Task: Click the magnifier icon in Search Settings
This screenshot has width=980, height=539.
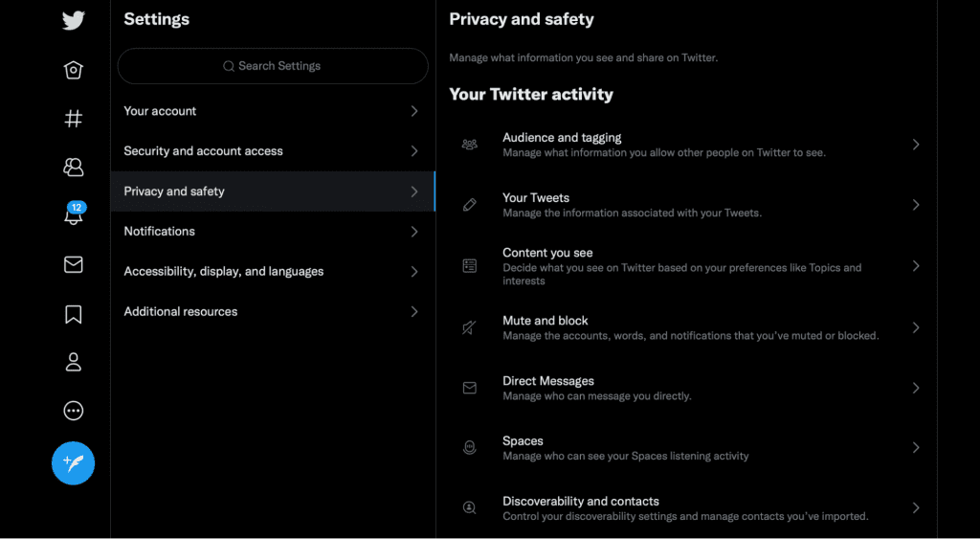Action: point(229,66)
